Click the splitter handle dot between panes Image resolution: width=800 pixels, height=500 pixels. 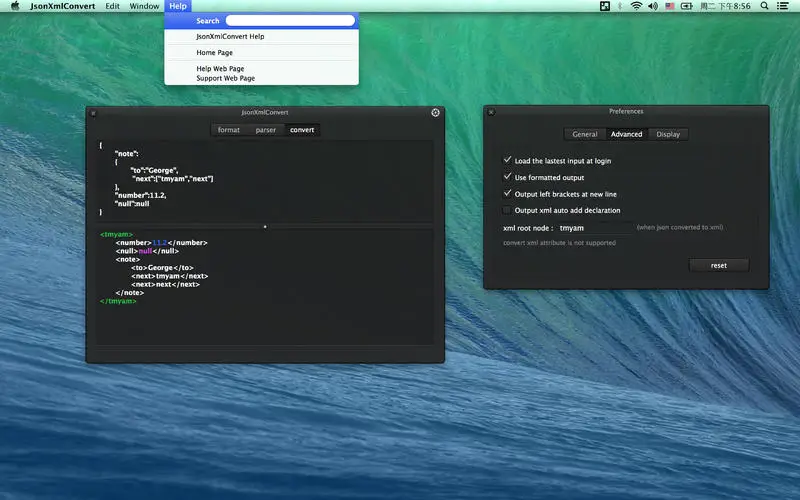tap(265, 227)
